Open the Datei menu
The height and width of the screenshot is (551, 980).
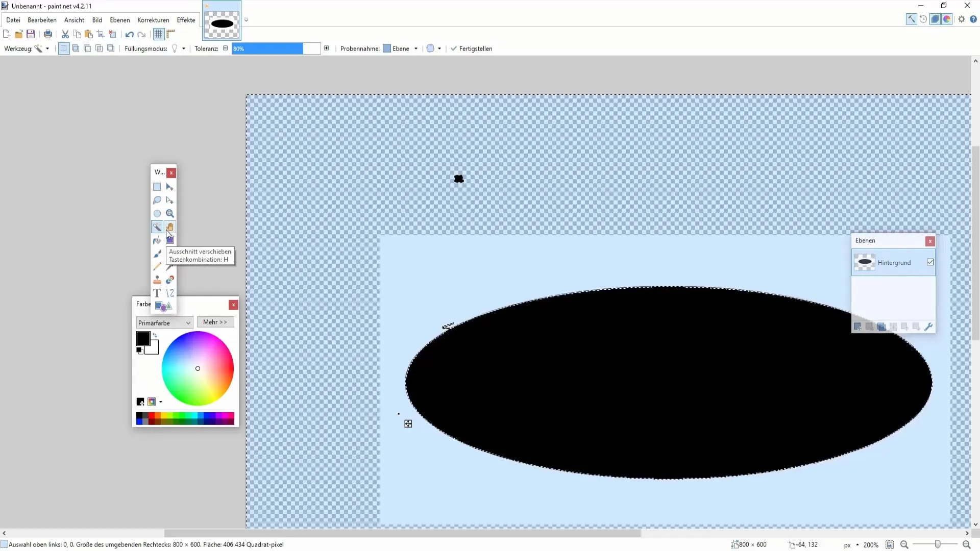coord(13,20)
